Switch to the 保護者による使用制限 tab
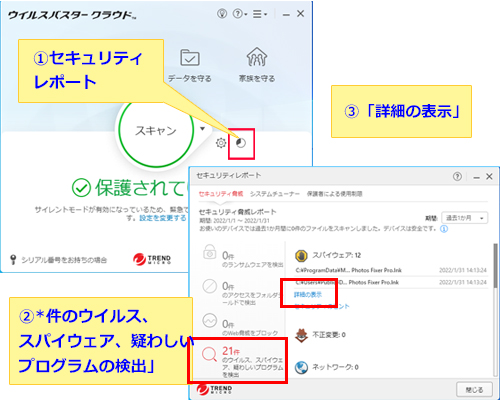This screenshot has height=400, width=500. [334, 194]
